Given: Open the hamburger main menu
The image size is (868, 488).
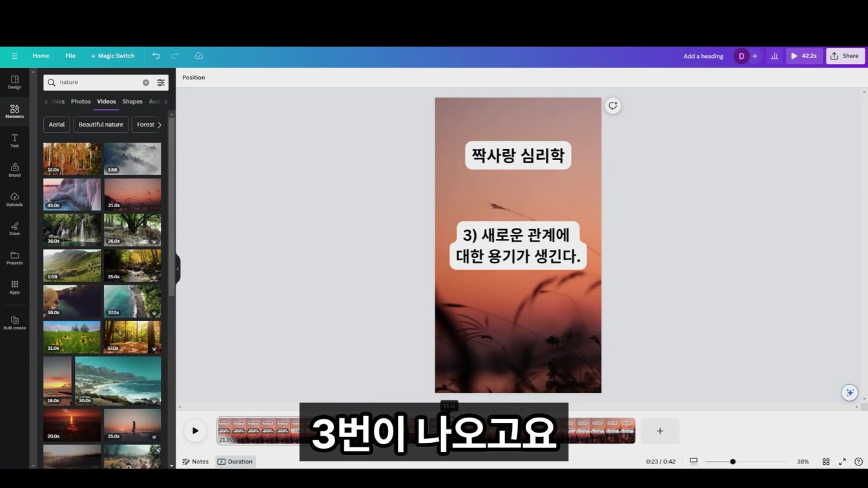Looking at the screenshot, I should click(x=14, y=56).
